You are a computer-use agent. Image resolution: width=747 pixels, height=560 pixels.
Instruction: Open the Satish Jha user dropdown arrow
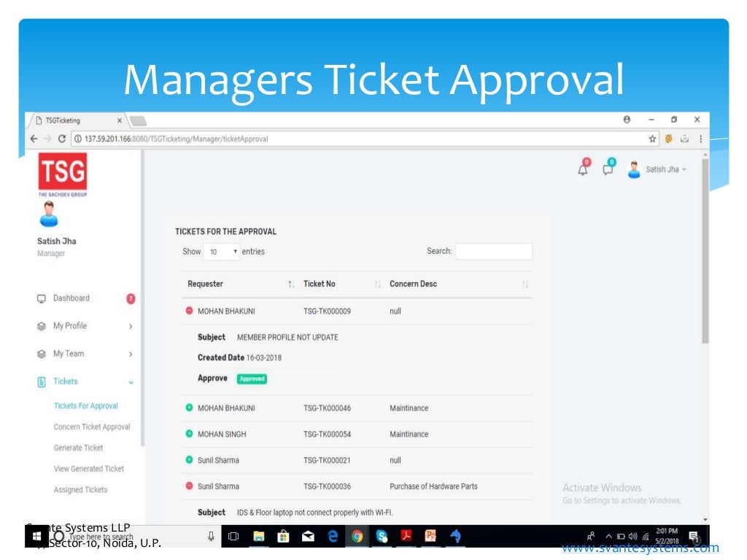coord(684,169)
